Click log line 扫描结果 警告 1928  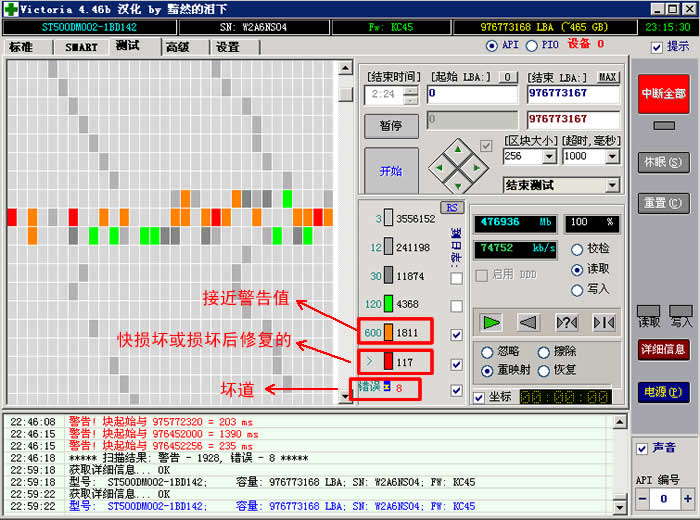tap(188, 458)
